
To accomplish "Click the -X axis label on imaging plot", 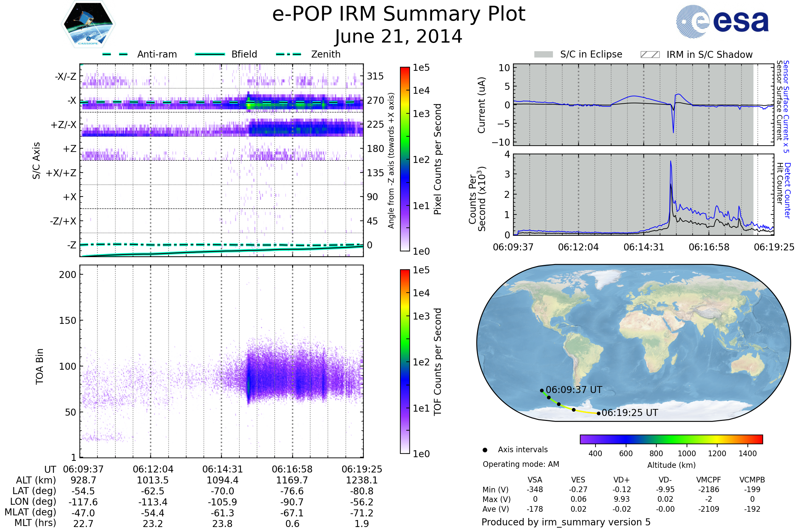I will (71, 101).
